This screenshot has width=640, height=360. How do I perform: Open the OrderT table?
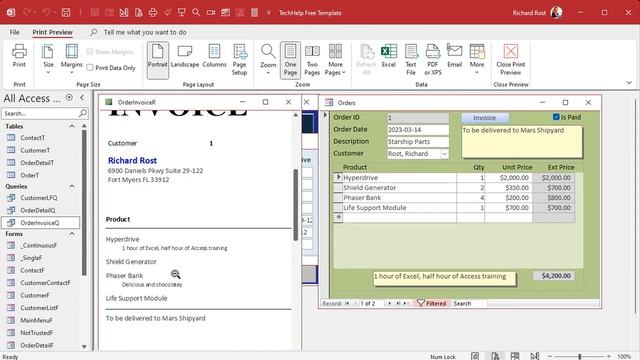point(30,175)
